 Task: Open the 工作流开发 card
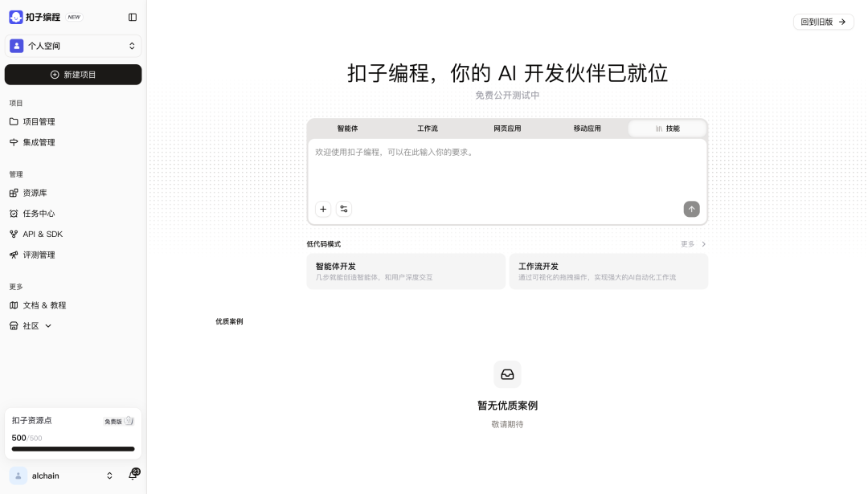point(608,271)
